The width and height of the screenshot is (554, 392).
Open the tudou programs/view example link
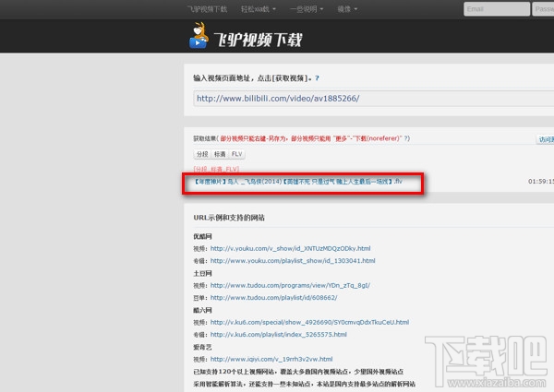[290, 285]
